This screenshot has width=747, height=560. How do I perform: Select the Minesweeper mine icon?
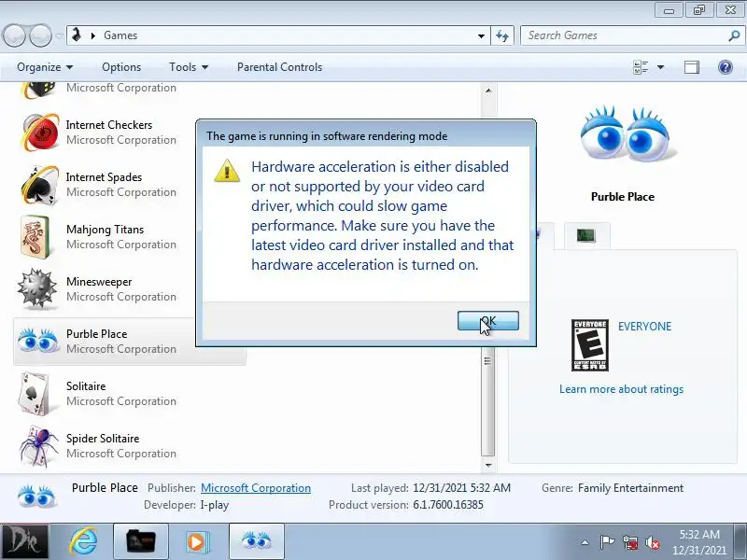37,288
